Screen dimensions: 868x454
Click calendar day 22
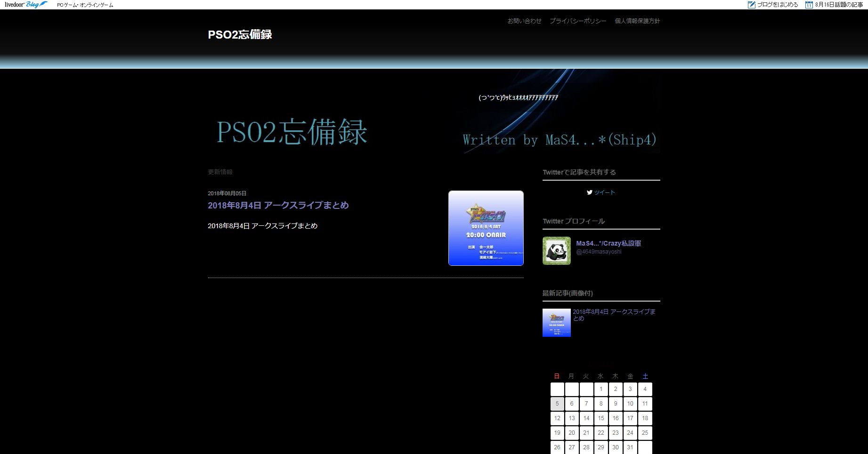click(601, 433)
